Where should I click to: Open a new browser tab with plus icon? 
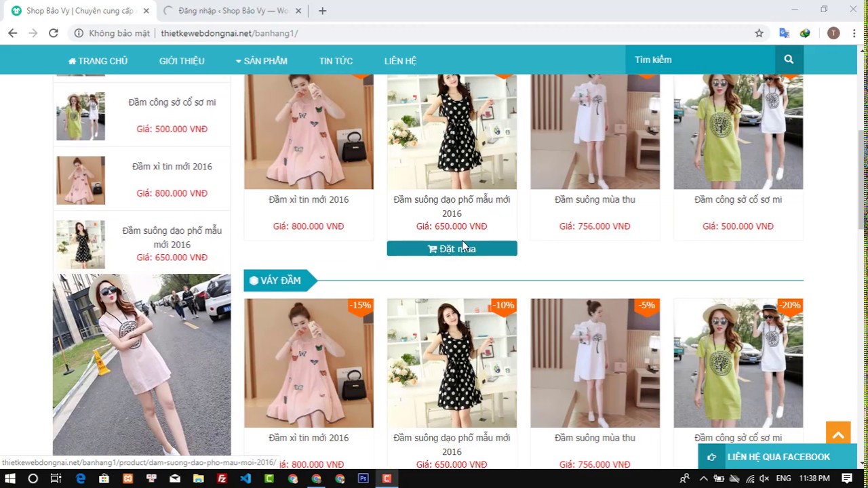(322, 11)
